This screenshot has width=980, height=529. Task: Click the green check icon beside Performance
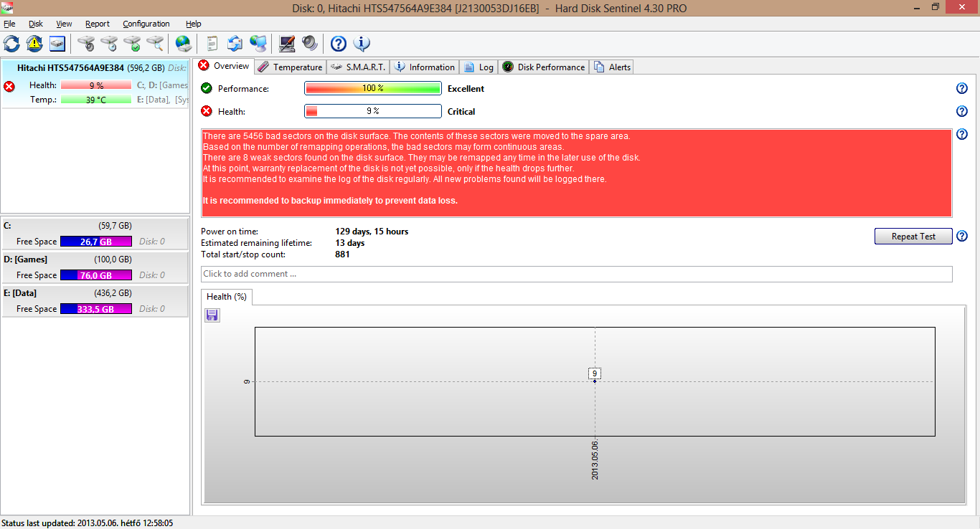point(207,88)
